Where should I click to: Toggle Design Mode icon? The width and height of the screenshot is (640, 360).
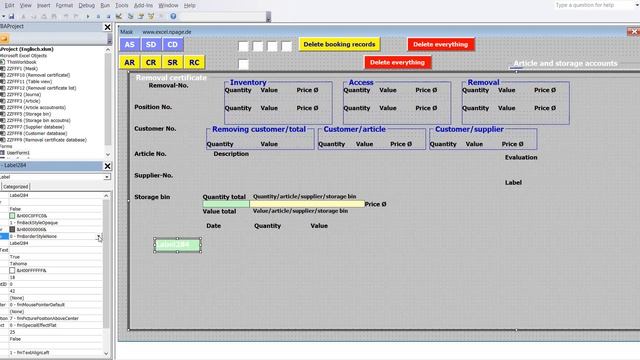pos(119,16)
